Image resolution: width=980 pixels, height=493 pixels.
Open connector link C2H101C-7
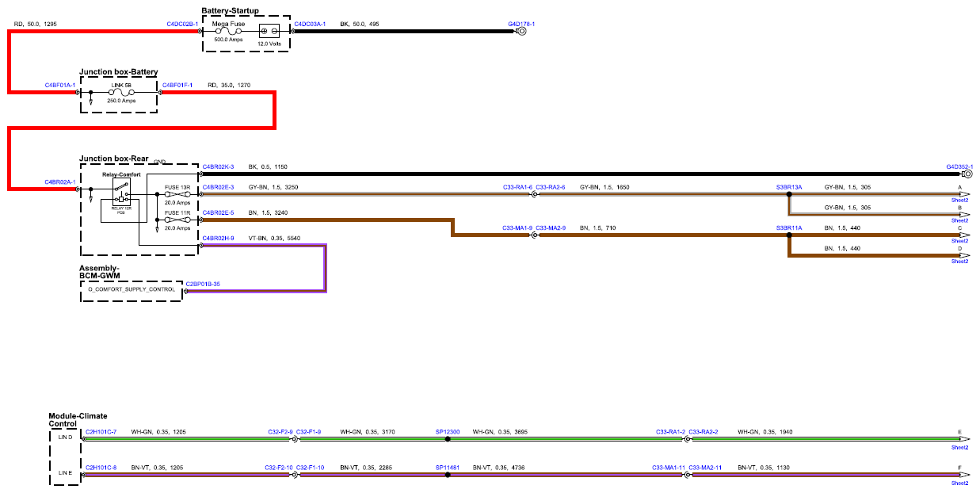click(101, 431)
